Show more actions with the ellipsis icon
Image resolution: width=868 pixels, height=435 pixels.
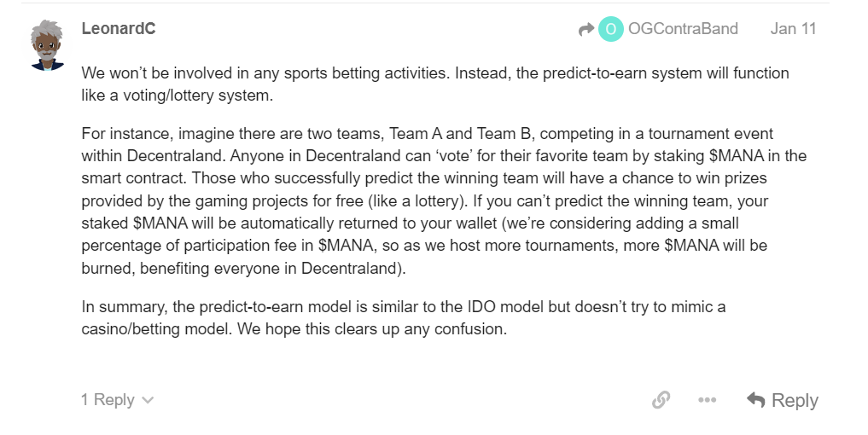click(707, 400)
